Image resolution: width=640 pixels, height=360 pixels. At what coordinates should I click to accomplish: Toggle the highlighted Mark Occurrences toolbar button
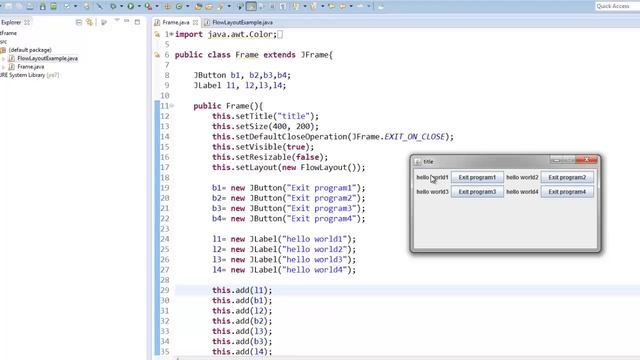coord(251,6)
